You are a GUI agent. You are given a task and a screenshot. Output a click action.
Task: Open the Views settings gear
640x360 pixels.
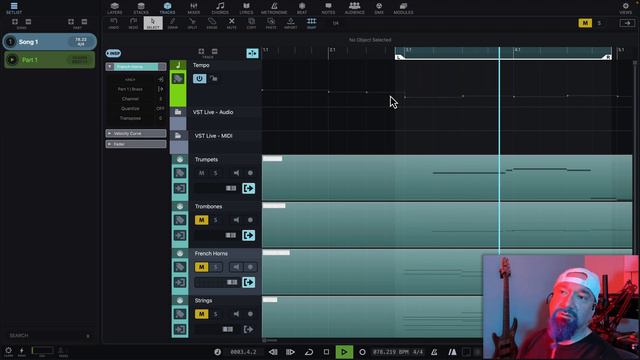click(x=625, y=8)
